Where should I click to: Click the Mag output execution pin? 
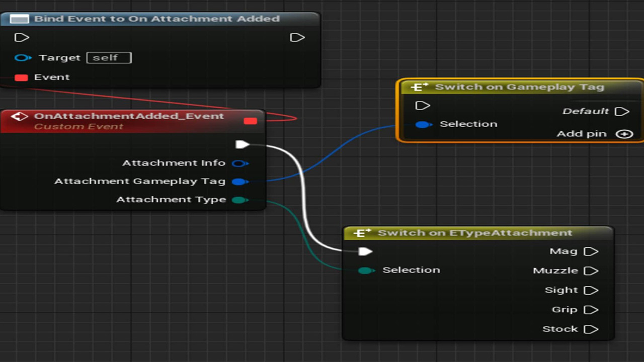[x=591, y=251]
